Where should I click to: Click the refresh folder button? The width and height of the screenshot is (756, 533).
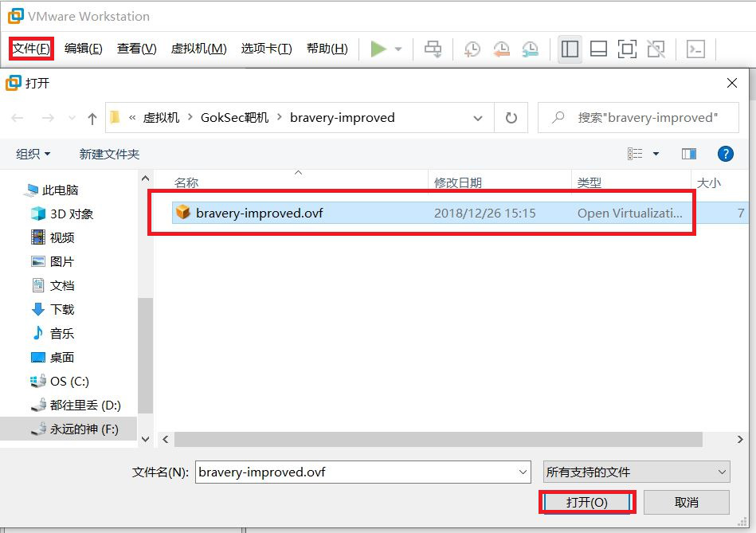tap(511, 118)
